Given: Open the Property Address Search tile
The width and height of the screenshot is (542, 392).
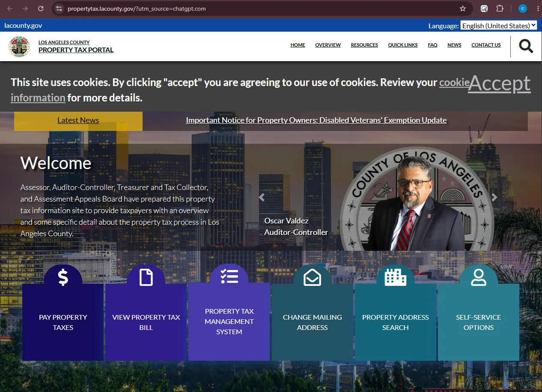Looking at the screenshot, I should (395, 322).
